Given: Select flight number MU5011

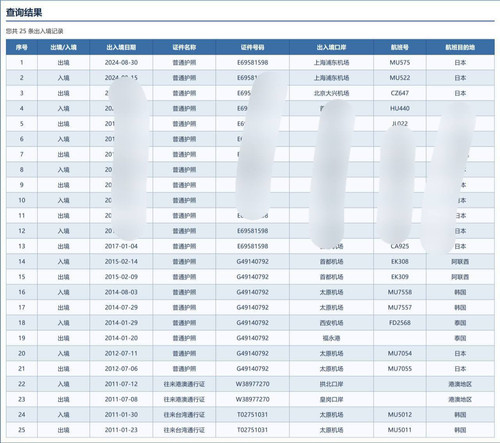Looking at the screenshot, I should click(400, 430).
